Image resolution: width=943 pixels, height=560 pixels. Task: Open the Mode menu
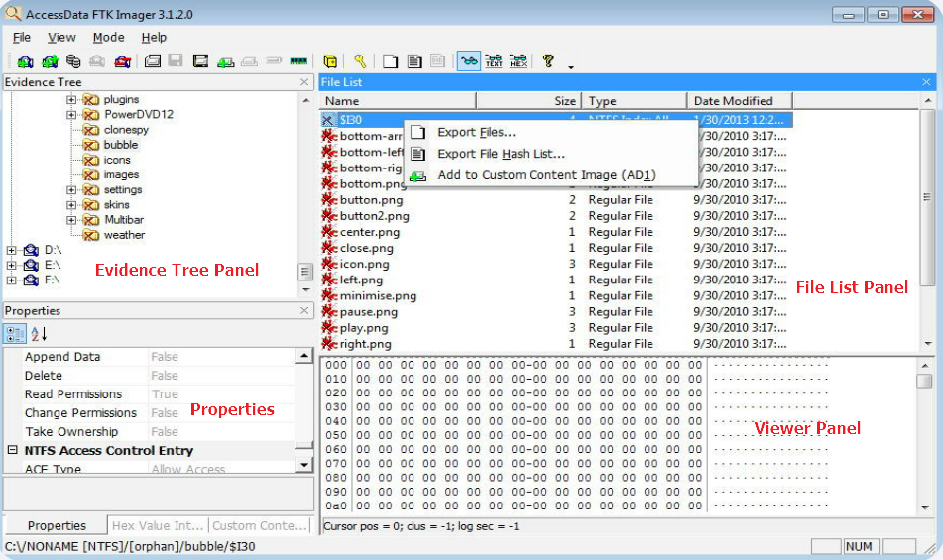(109, 38)
